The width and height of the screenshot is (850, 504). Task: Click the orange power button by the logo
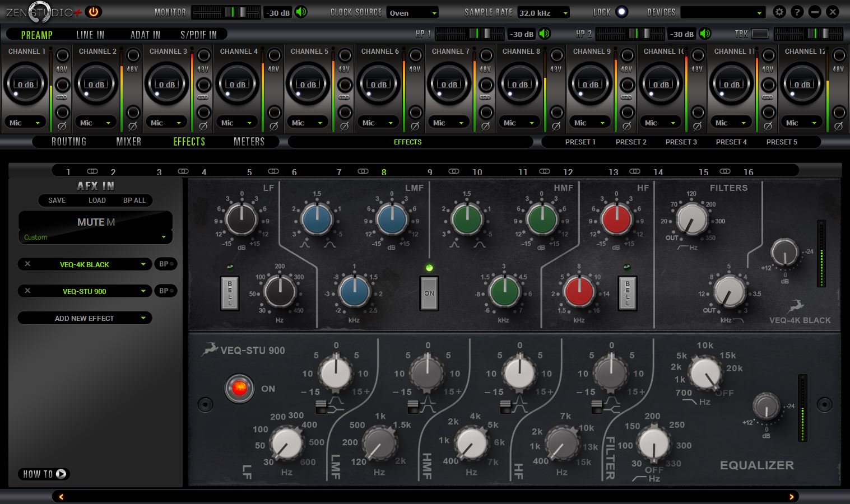93,12
